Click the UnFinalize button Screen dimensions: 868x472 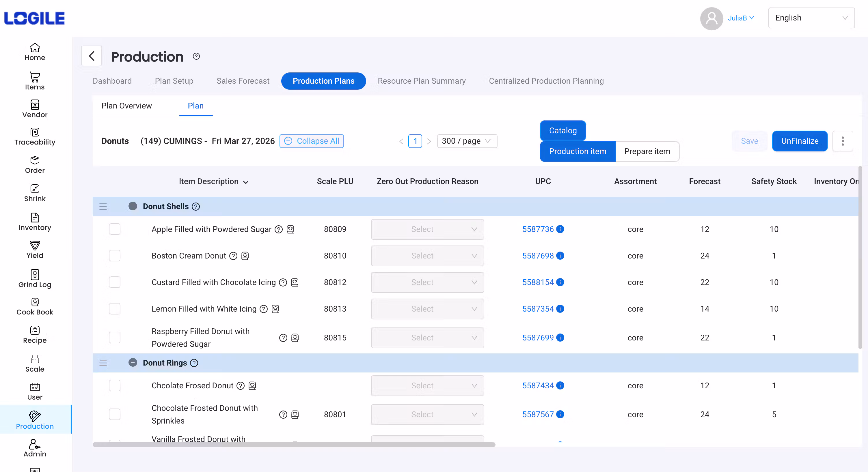(800, 141)
